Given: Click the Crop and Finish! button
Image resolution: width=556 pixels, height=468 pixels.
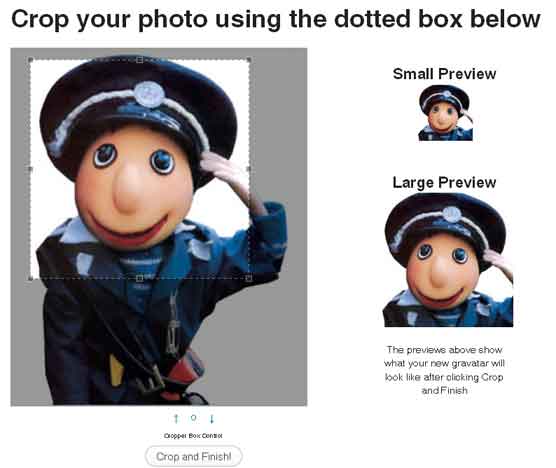Looking at the screenshot, I should (194, 456).
